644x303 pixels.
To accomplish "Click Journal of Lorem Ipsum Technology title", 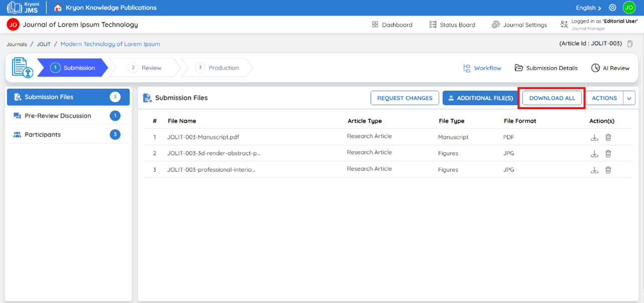I will 80,25.
